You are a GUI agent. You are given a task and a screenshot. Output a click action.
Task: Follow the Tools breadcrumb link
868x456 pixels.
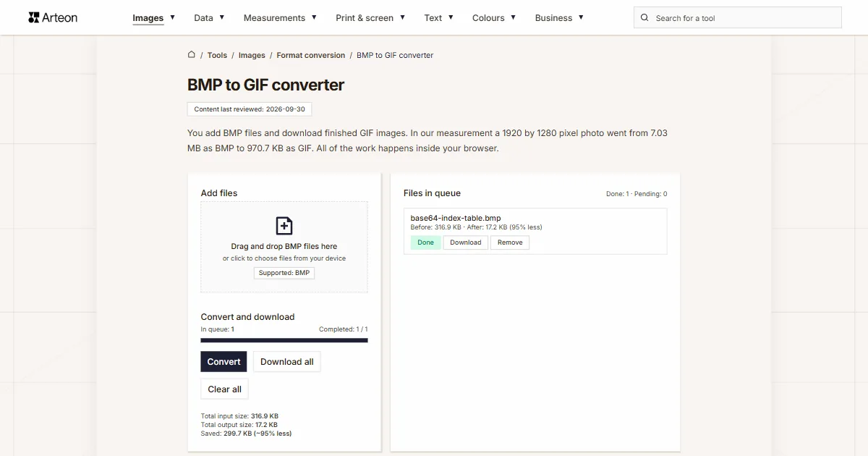217,55
